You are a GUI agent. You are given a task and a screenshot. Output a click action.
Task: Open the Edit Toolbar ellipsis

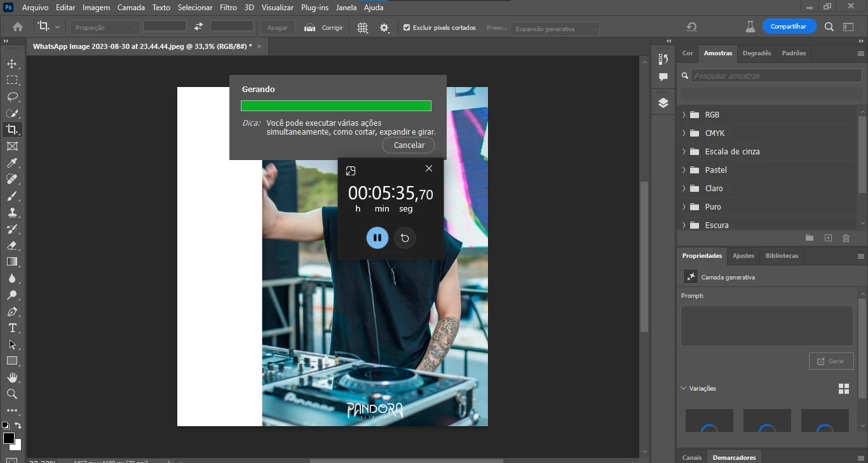(11, 410)
